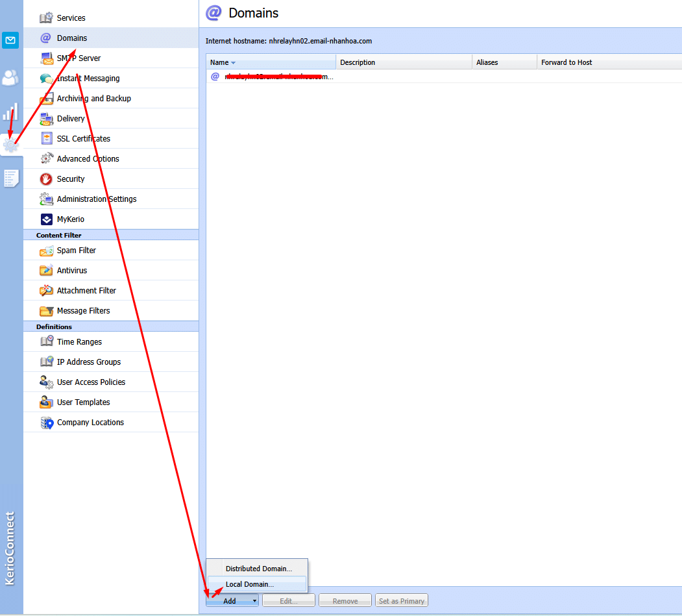682x616 pixels.
Task: Sort by the Name column header
Action: pyautogui.click(x=220, y=62)
